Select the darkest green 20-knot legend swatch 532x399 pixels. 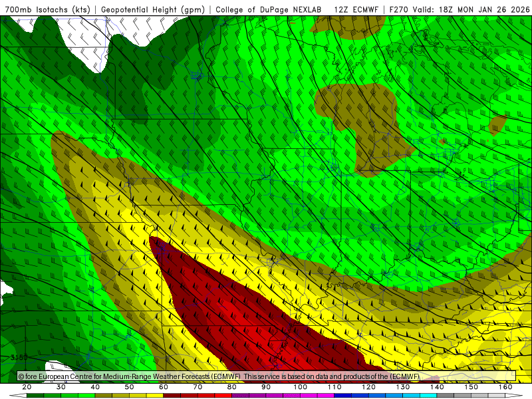pos(35,396)
